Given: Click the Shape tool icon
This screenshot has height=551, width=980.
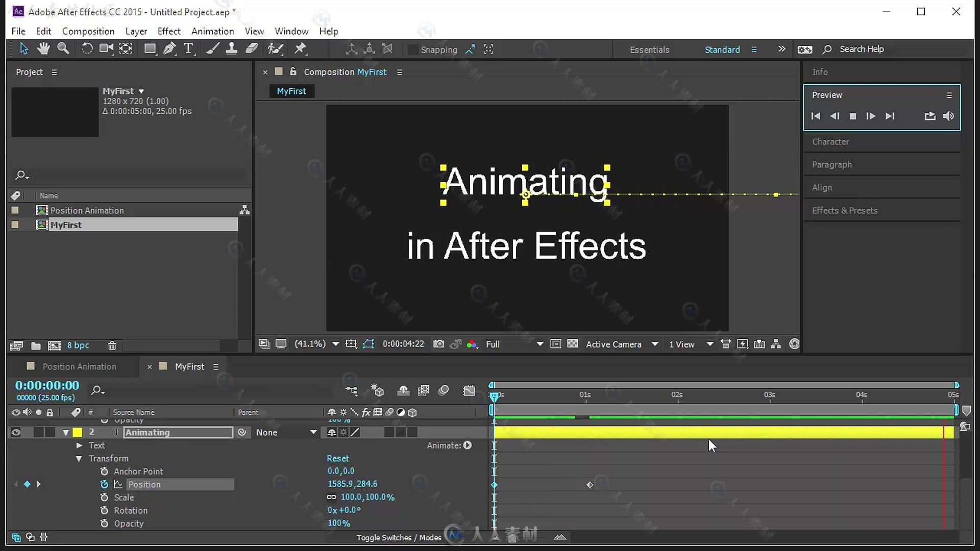Looking at the screenshot, I should [149, 48].
